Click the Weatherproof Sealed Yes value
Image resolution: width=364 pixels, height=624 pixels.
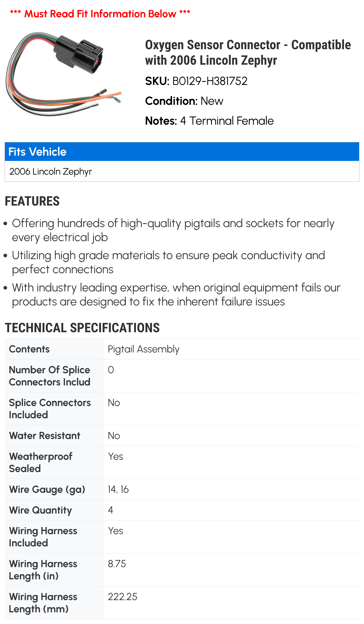click(116, 456)
